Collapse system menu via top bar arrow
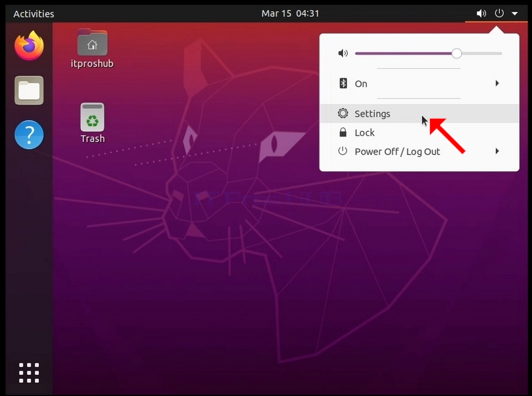The width and height of the screenshot is (532, 396). [515, 14]
